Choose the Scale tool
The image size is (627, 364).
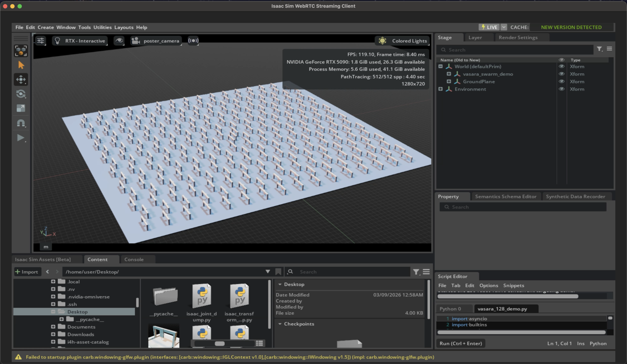[21, 108]
